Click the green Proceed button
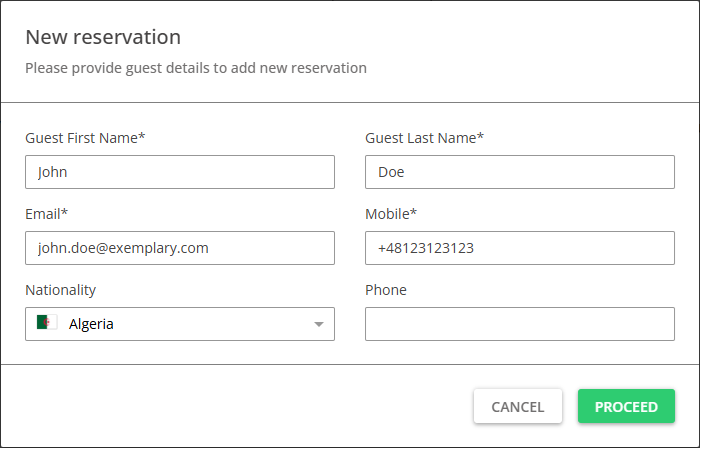The width and height of the screenshot is (701, 449). [x=626, y=407]
